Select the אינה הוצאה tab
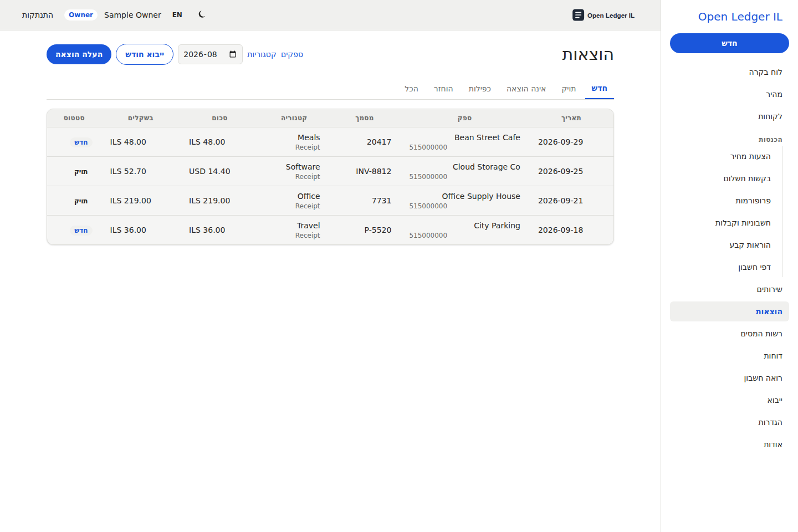798x532 pixels. click(526, 89)
